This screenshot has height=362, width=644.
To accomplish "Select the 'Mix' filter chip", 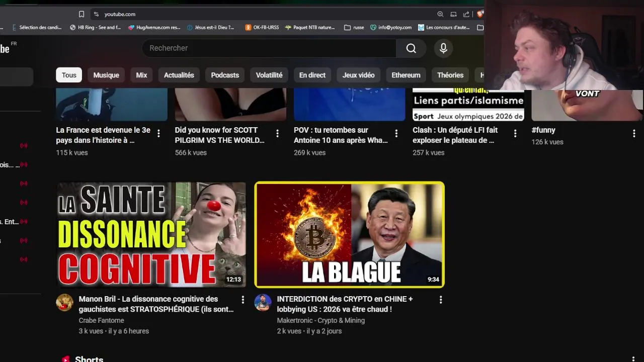I will tap(141, 75).
